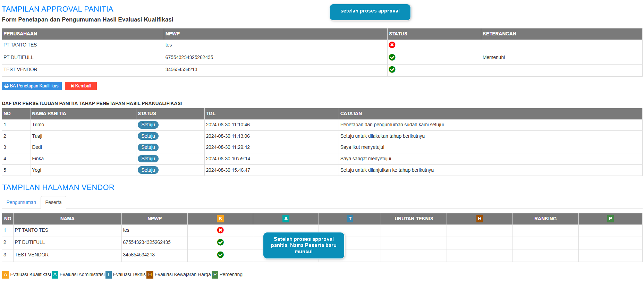Click green check status for PT DUTIFULL in the approval table
This screenshot has width=644, height=289.
392,57
